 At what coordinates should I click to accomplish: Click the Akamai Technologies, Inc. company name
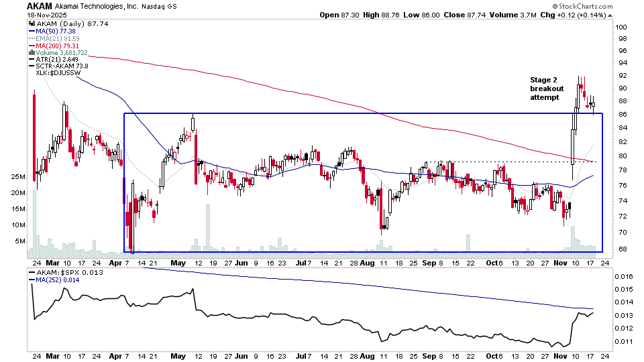97,7
